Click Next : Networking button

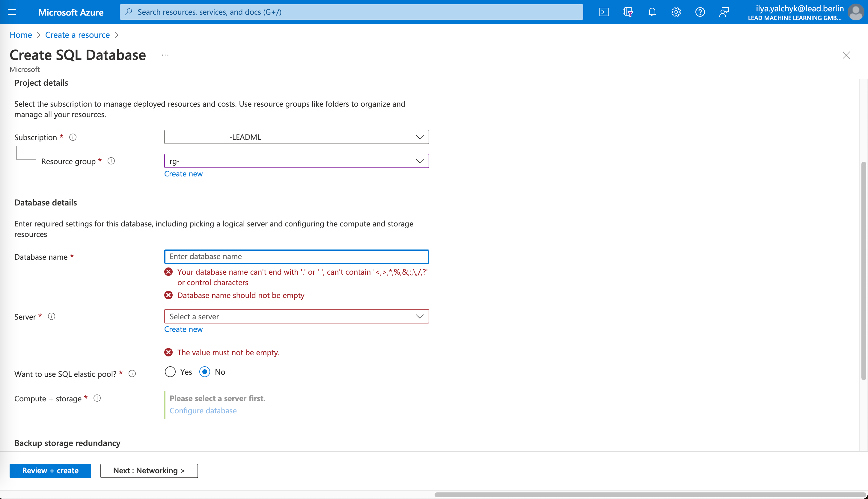[x=149, y=471]
